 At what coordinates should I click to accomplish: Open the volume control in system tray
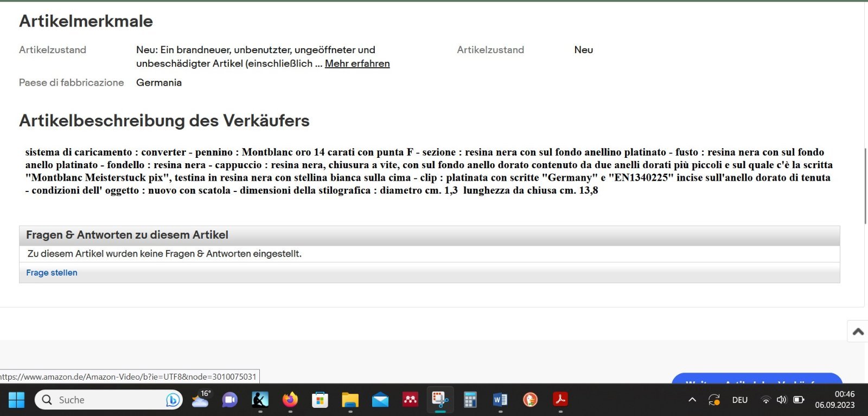781,400
